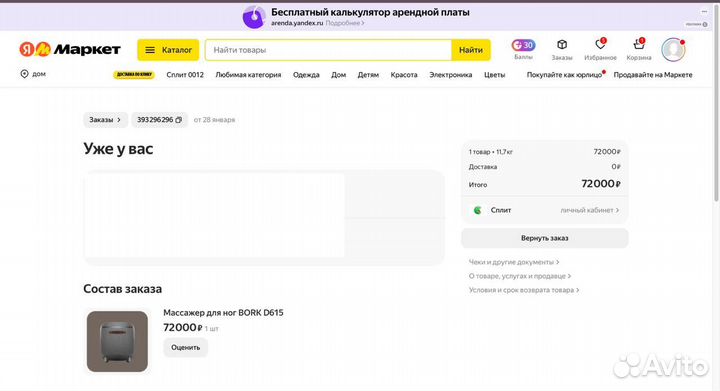Click the Найти search button
The width and height of the screenshot is (720, 391).
click(x=471, y=50)
